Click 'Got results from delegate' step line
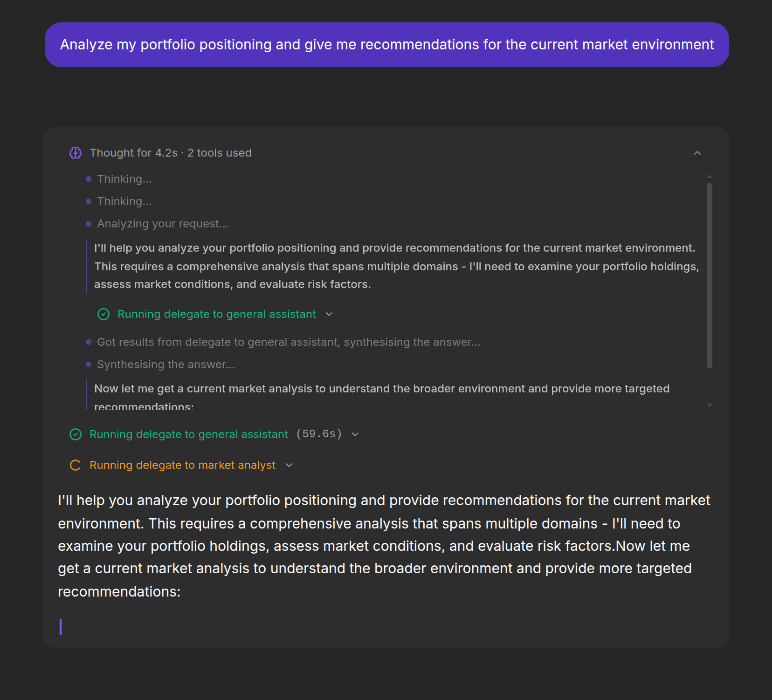772x700 pixels. [x=288, y=342]
